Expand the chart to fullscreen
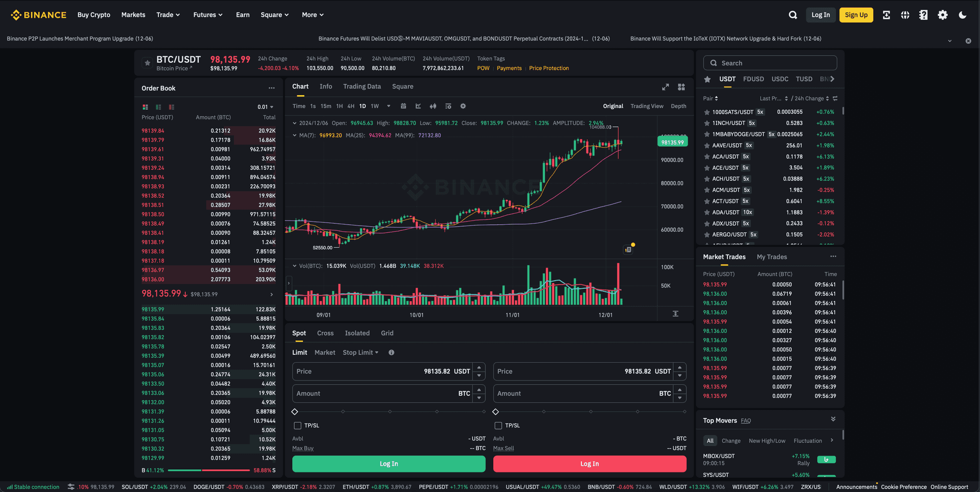 (x=665, y=87)
